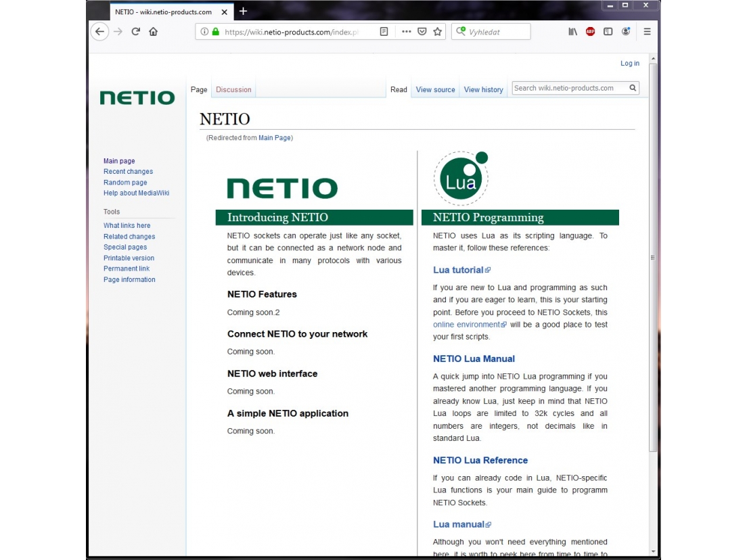This screenshot has height=560, width=747.
Task: Click the green padlock security icon
Action: pos(215,32)
